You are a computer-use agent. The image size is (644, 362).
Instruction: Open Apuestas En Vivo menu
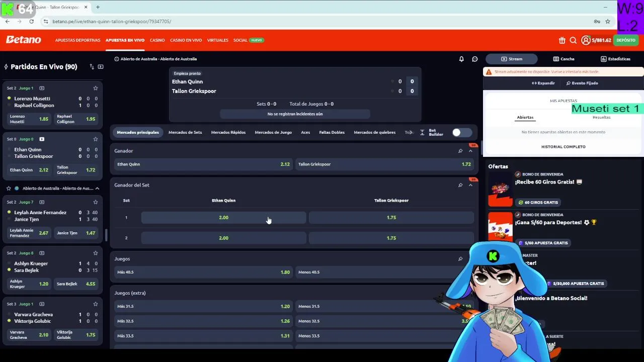[125, 40]
